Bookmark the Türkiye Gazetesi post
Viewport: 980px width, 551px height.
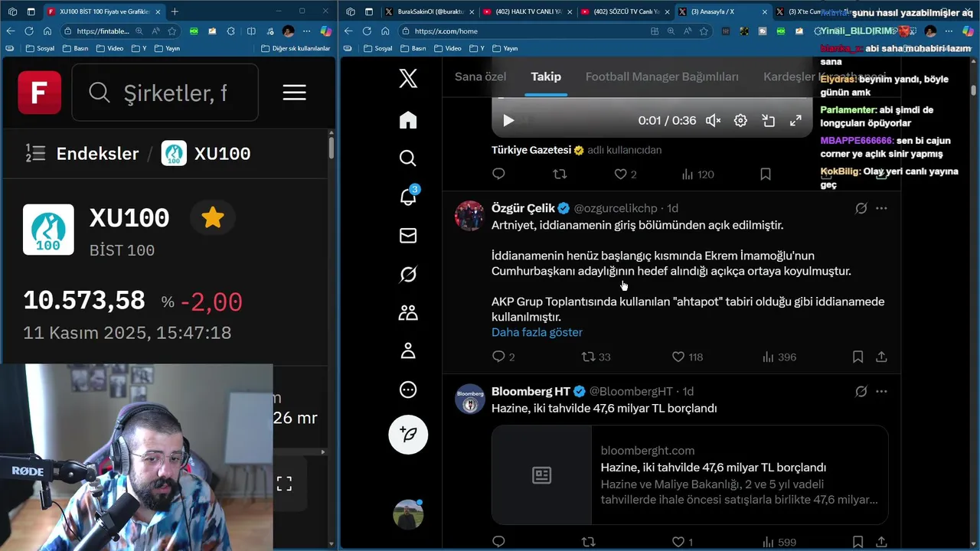(766, 174)
